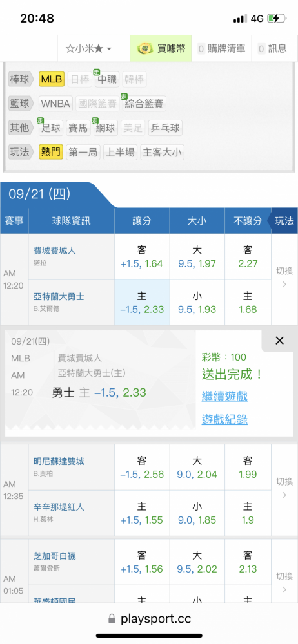Screen dimensions: 298x644
Task: Tap playsport.cc address bar
Action: (149, 619)
